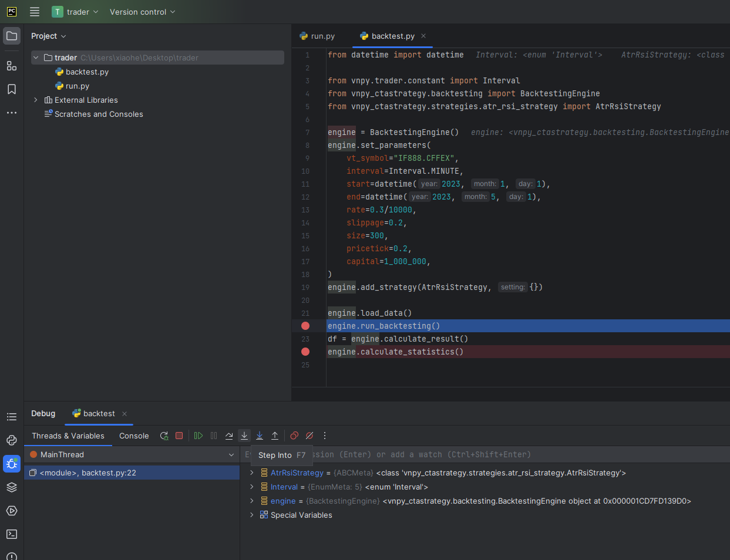Image resolution: width=730 pixels, height=560 pixels.
Task: Click the Step Into debugger button
Action: pos(244,436)
